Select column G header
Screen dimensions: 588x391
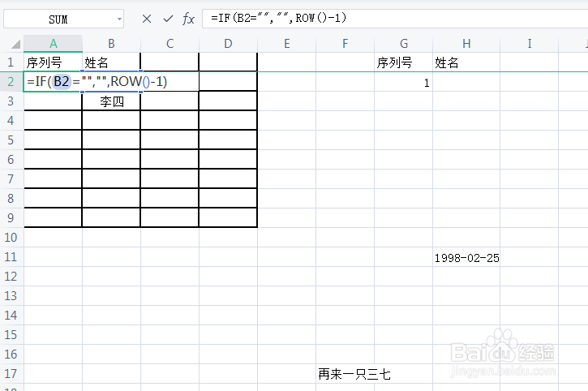[404, 44]
